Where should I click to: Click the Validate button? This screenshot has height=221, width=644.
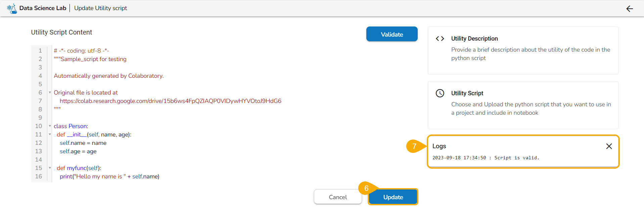pos(392,34)
